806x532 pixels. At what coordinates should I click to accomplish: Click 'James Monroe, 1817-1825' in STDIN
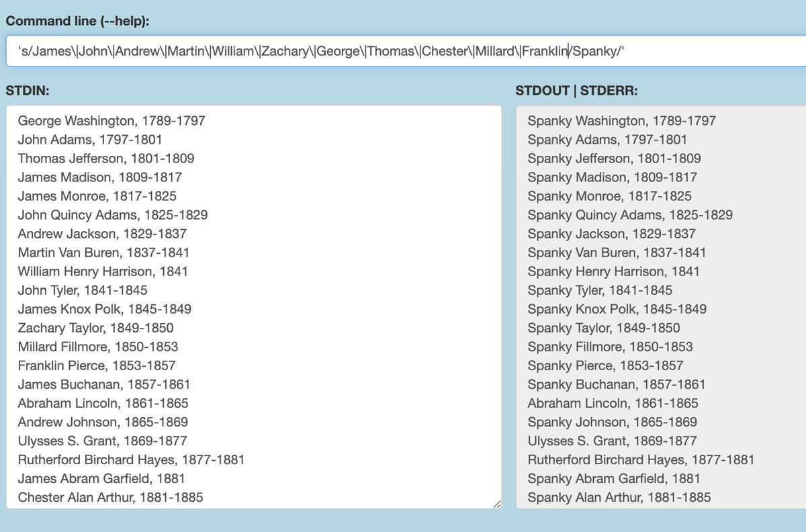(x=97, y=196)
